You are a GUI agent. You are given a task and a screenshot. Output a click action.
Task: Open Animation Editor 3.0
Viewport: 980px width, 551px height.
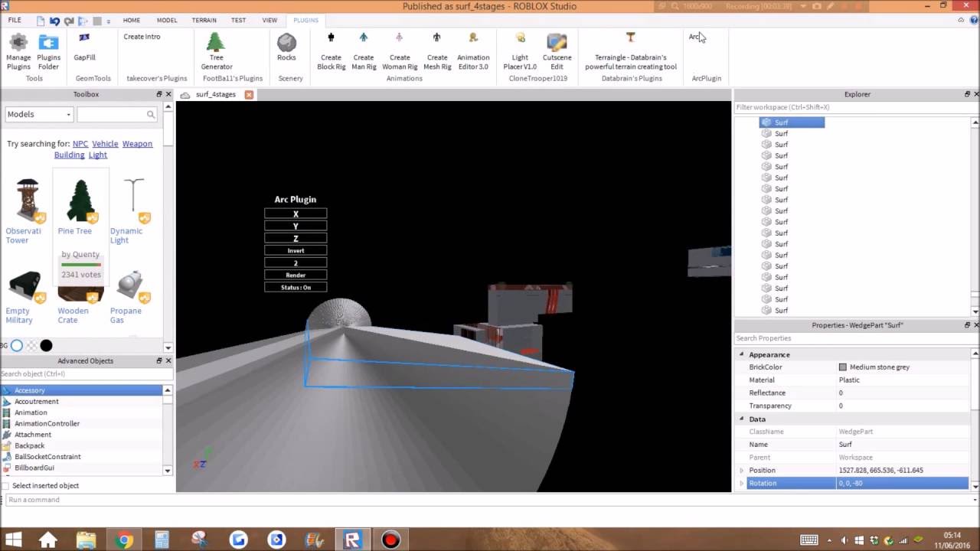click(473, 51)
